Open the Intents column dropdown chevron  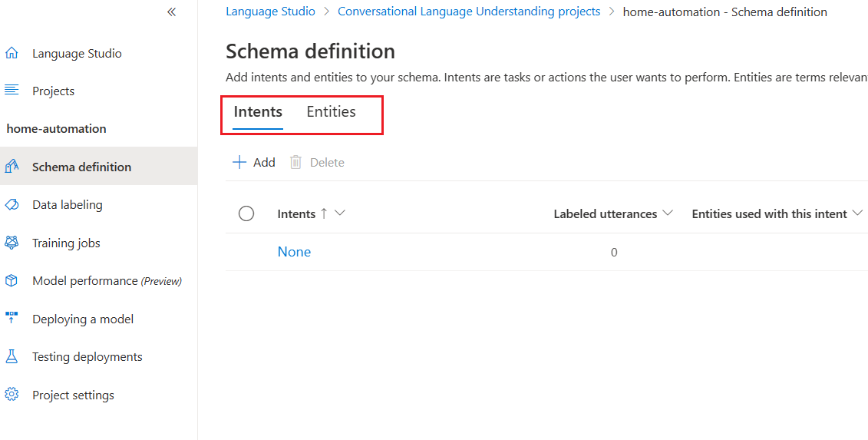coord(340,213)
